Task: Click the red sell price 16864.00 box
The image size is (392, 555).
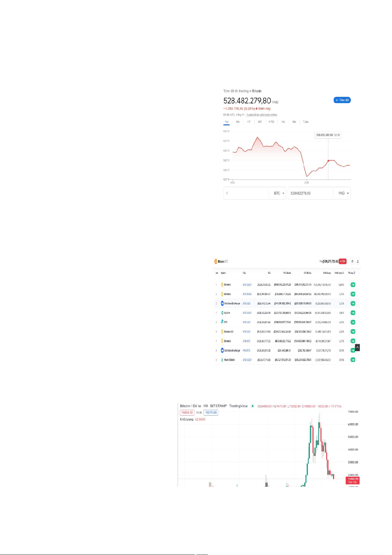Action: coord(187,413)
